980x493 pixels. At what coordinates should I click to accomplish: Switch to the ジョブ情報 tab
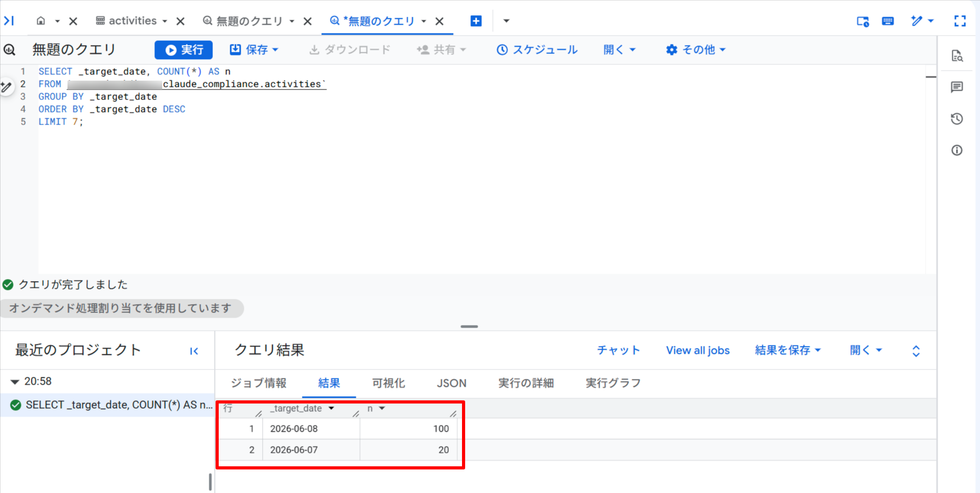click(258, 383)
